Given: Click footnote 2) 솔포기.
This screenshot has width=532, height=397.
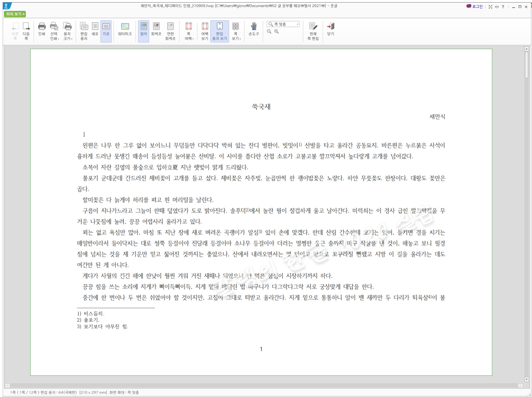Looking at the screenshot, I should pos(88,320).
